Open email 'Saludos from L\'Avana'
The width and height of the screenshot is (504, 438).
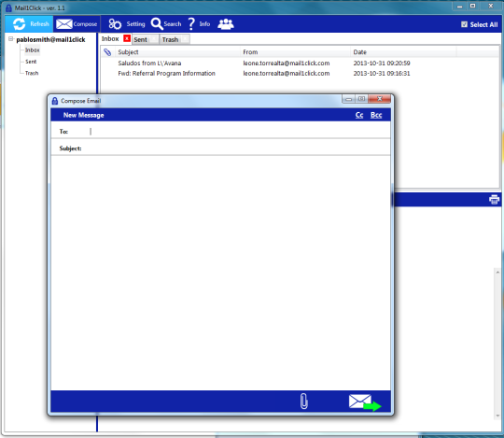pos(149,63)
